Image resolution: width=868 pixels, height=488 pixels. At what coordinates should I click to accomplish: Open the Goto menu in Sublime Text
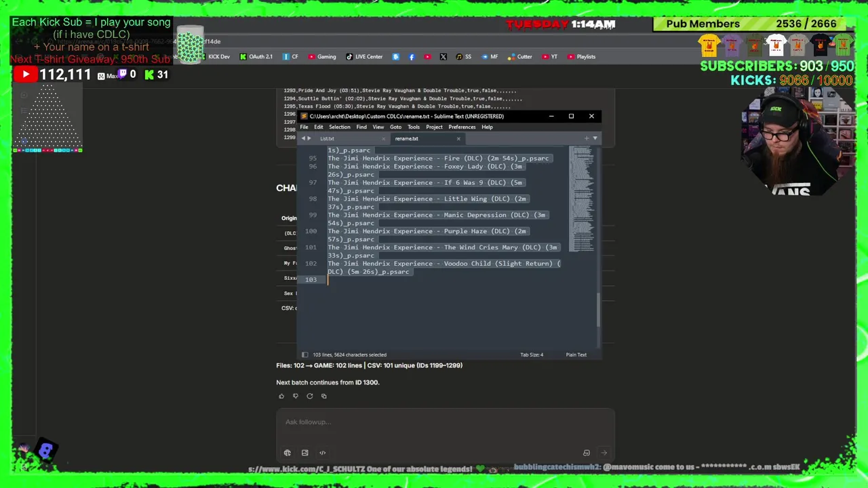[395, 127]
